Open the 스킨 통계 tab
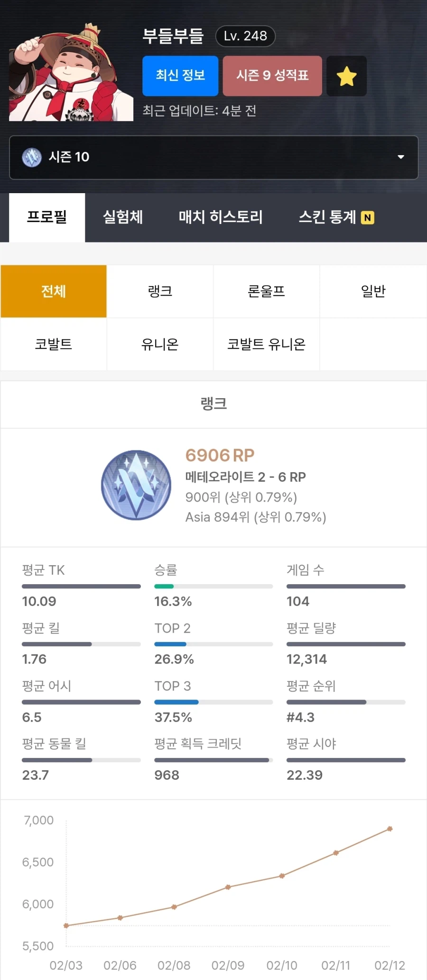427x980 pixels. point(327,217)
